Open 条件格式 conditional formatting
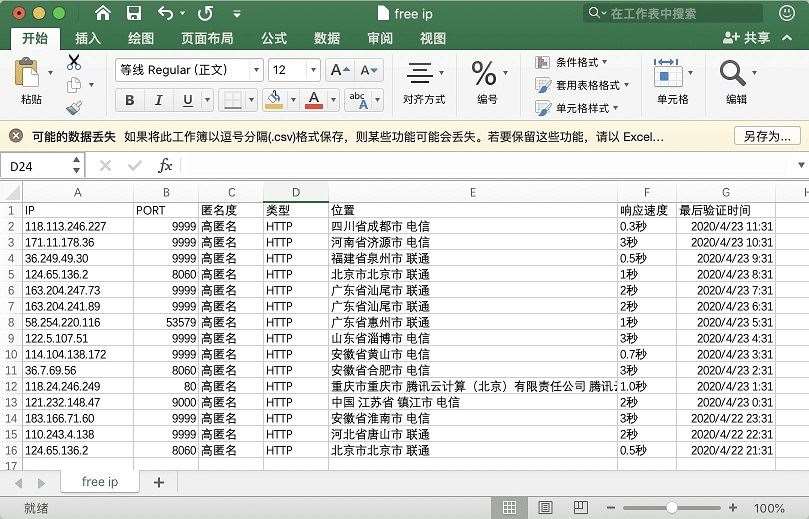 point(572,62)
